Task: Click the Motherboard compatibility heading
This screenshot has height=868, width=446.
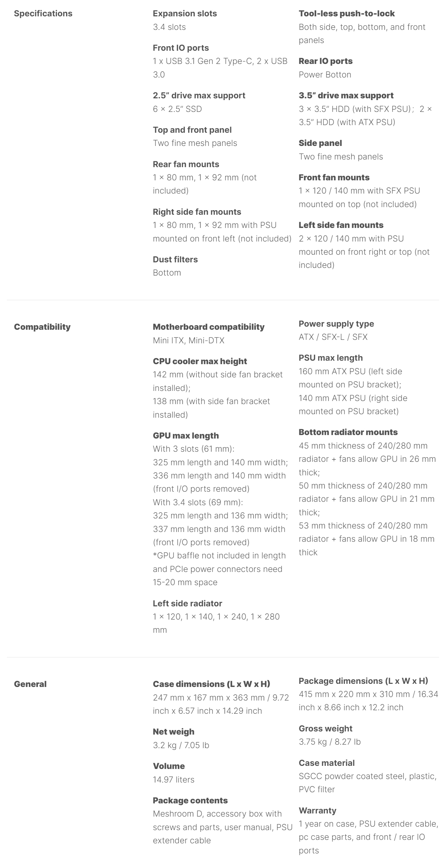Action: (x=208, y=327)
